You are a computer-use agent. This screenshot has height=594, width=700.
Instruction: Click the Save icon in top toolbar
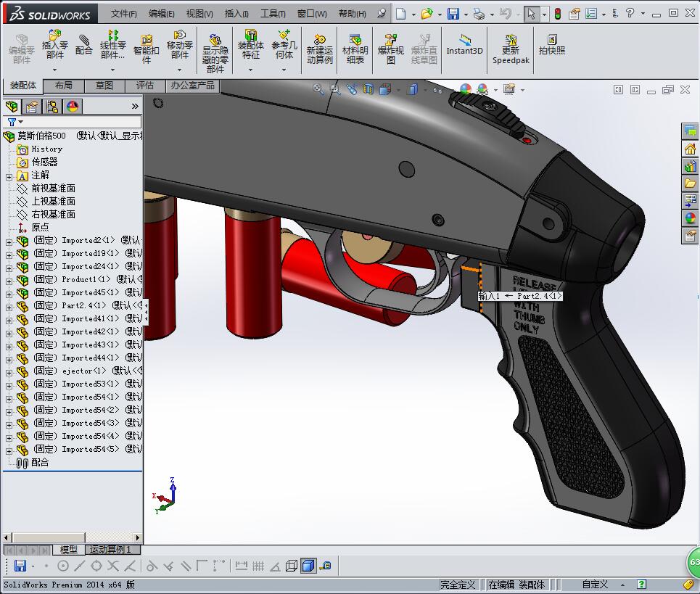click(x=453, y=14)
